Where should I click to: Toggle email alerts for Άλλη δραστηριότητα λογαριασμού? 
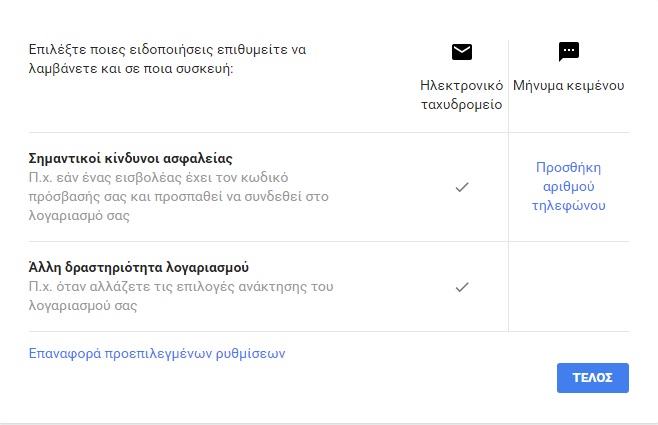click(x=462, y=287)
